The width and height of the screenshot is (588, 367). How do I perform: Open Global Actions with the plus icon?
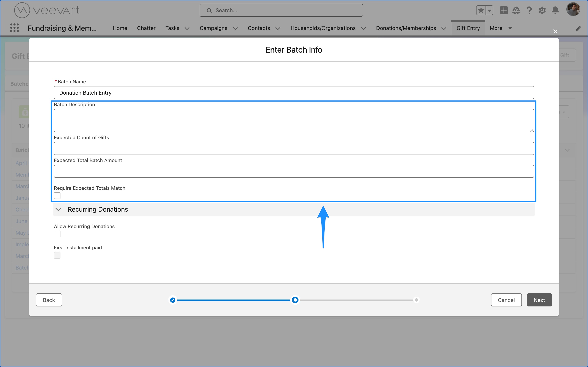(x=503, y=10)
